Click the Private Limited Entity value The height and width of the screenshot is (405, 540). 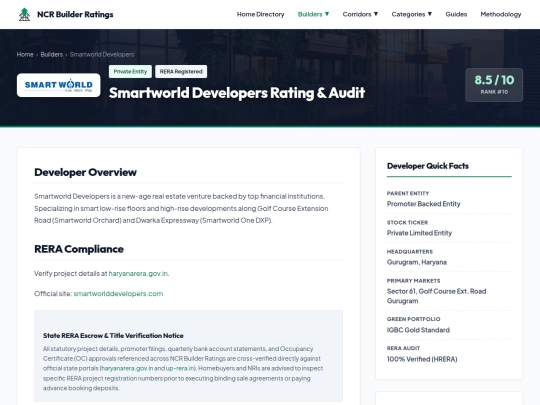pos(419,233)
